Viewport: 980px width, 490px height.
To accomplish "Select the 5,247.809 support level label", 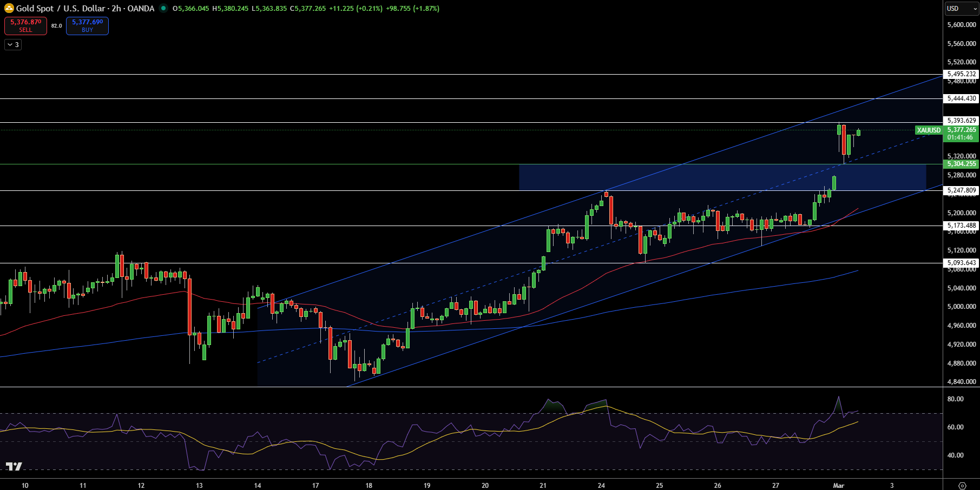I will pyautogui.click(x=962, y=190).
